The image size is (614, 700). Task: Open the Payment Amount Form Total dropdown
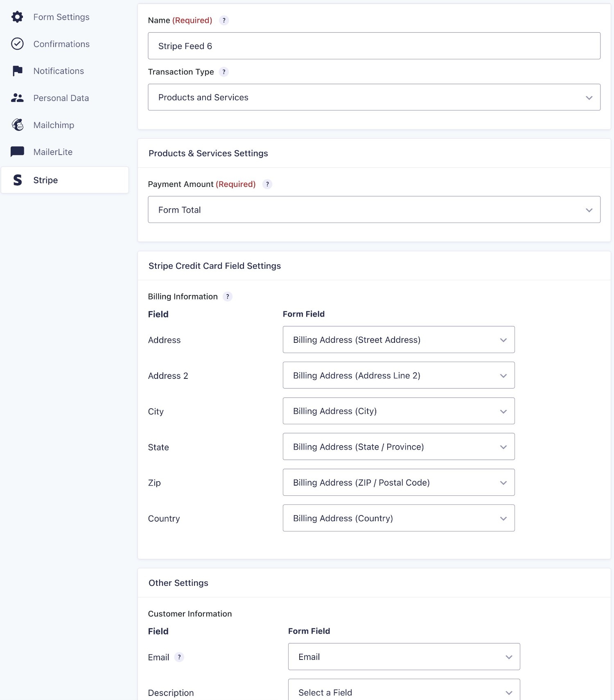374,209
